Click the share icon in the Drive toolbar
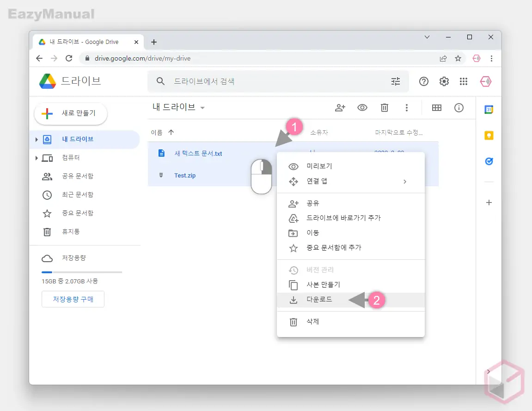 [340, 108]
